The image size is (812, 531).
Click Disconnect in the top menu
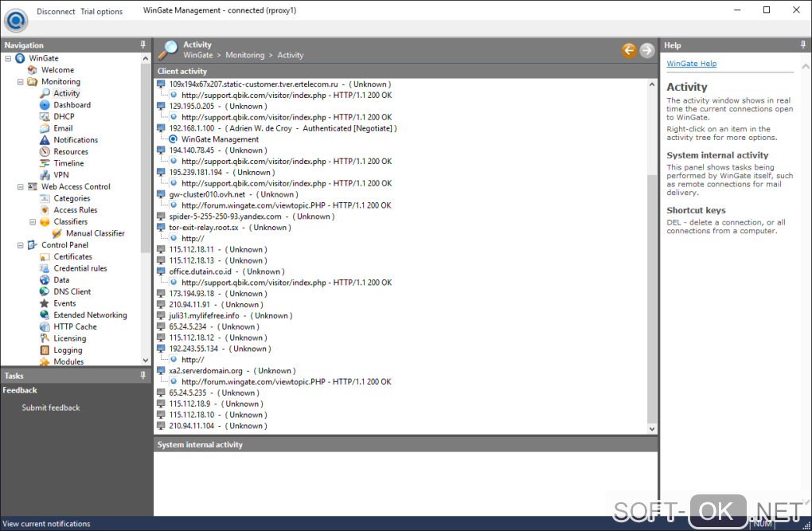pyautogui.click(x=56, y=11)
